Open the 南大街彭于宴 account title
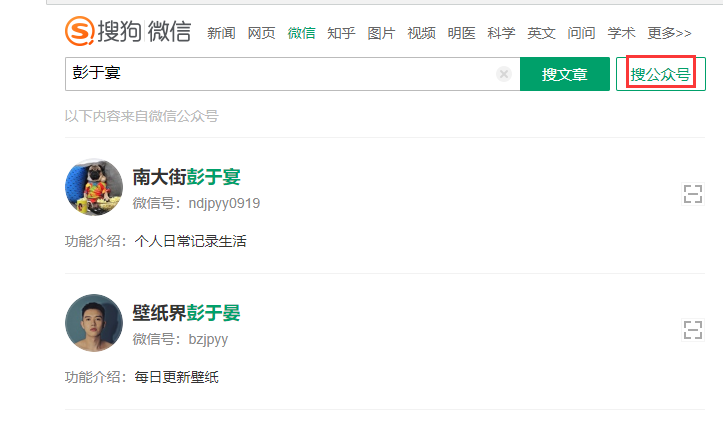The image size is (723, 440). (187, 177)
